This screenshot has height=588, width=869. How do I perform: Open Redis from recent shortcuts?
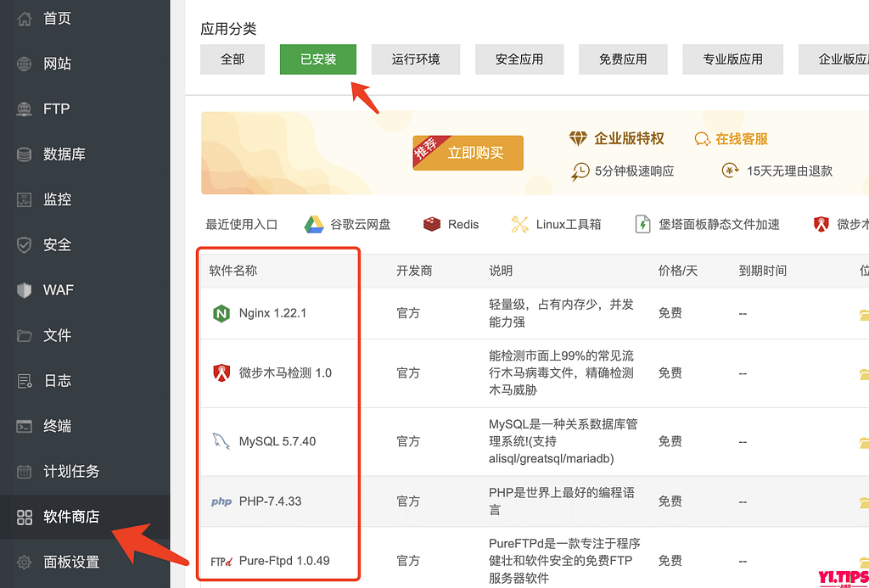[x=451, y=224]
